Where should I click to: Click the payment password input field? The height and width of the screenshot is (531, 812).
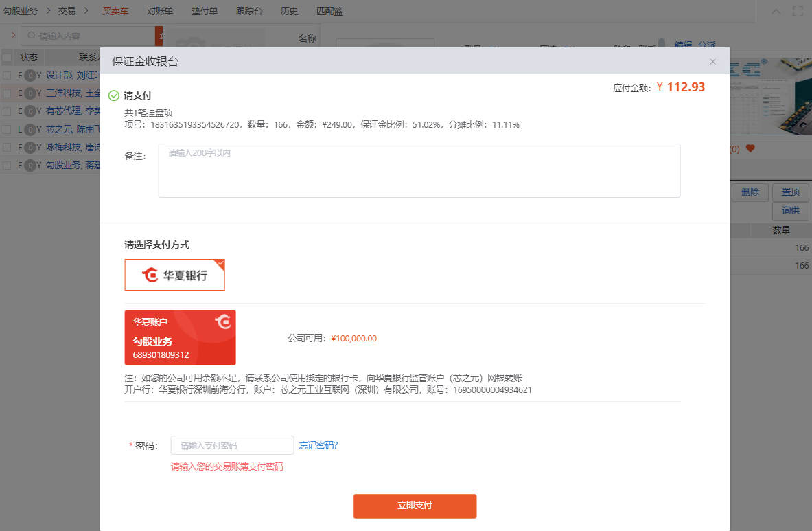pos(232,445)
